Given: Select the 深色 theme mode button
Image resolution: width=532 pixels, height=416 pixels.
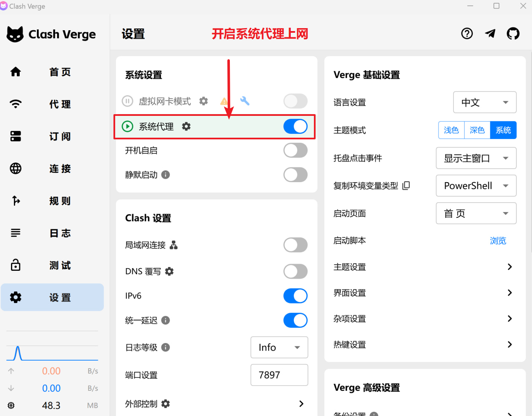Looking at the screenshot, I should tap(477, 130).
